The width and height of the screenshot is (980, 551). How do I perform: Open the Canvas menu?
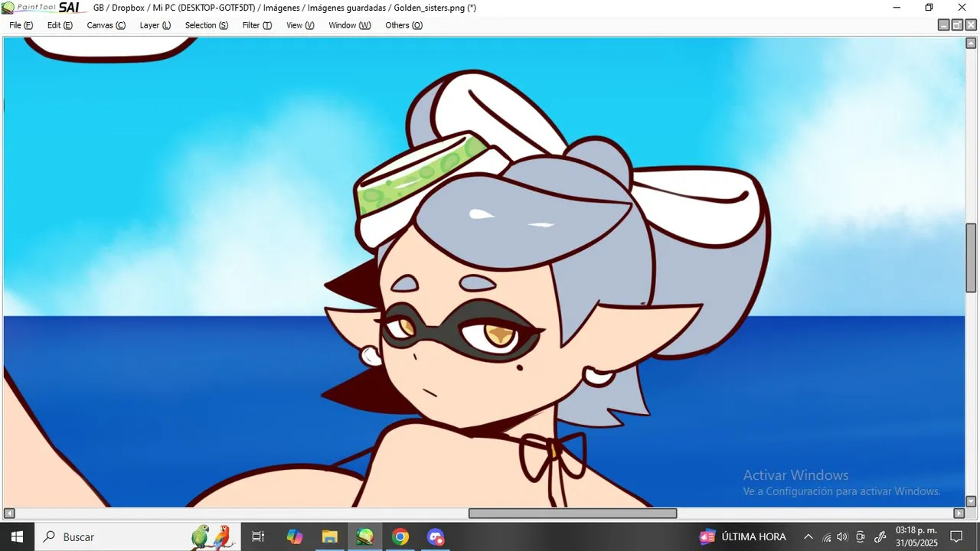[106, 25]
